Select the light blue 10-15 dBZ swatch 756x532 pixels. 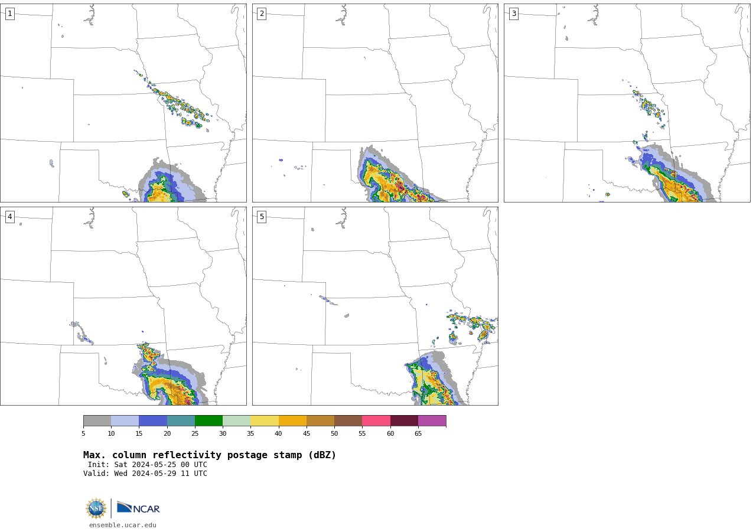[125, 420]
